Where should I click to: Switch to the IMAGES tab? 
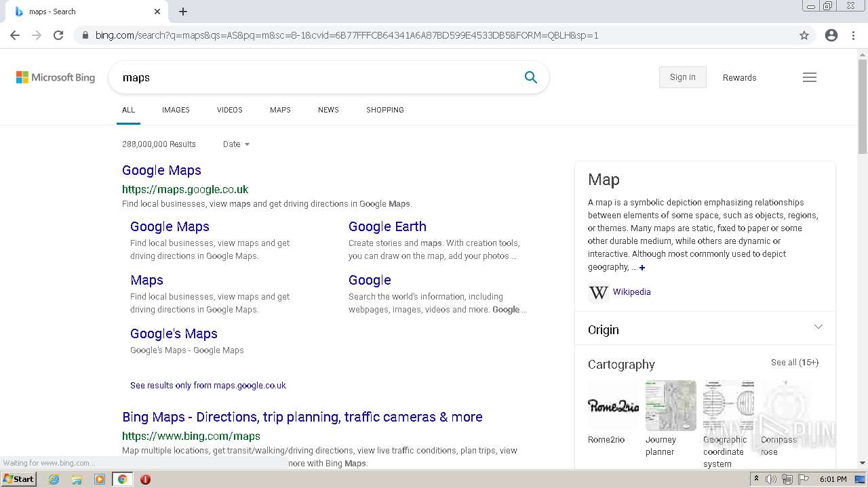tap(176, 110)
